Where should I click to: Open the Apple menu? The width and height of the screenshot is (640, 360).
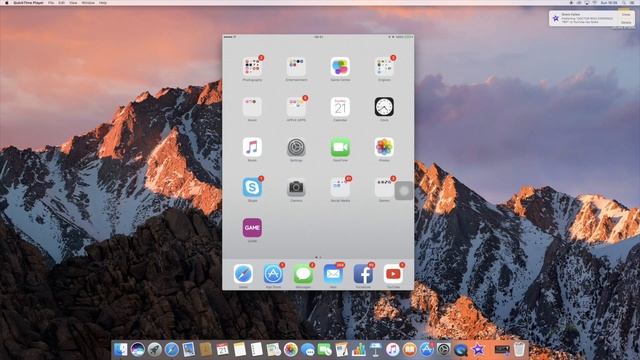click(6, 2)
